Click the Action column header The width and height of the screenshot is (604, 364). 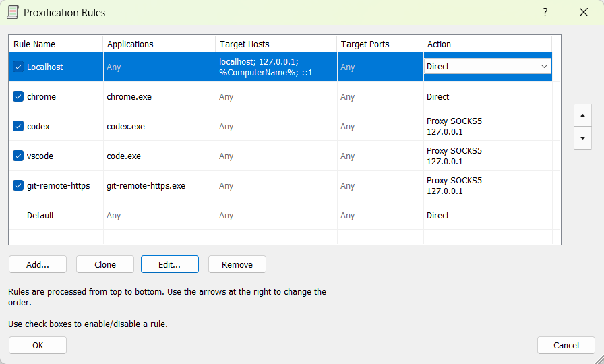(x=487, y=44)
